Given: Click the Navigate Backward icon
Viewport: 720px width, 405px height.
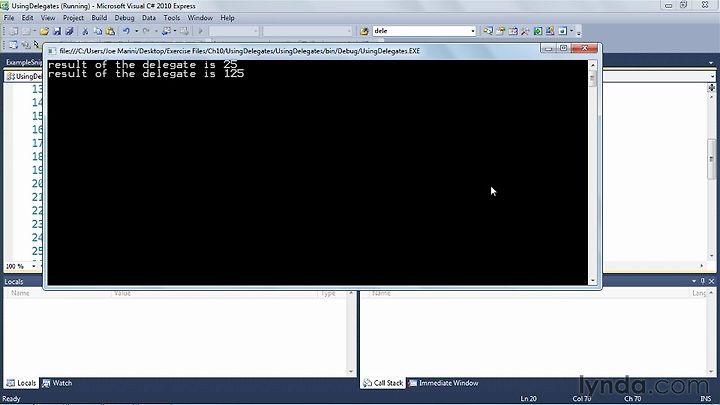Looking at the screenshot, I should click(x=166, y=31).
